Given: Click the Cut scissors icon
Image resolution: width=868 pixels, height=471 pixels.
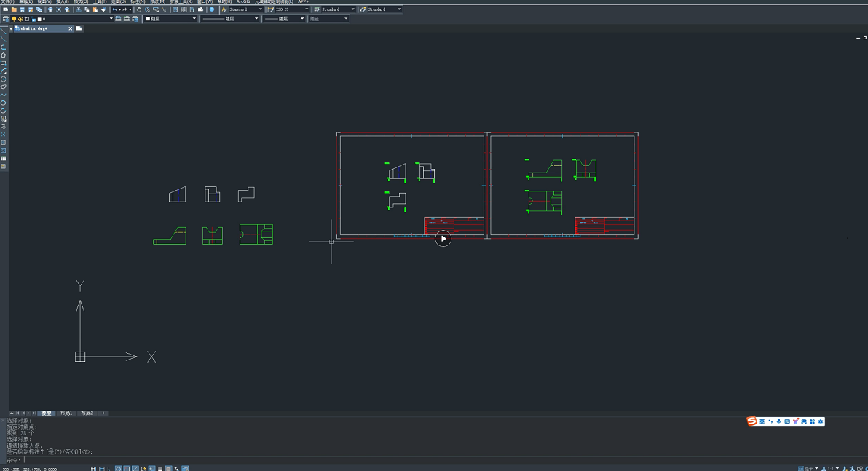Looking at the screenshot, I should [79, 9].
